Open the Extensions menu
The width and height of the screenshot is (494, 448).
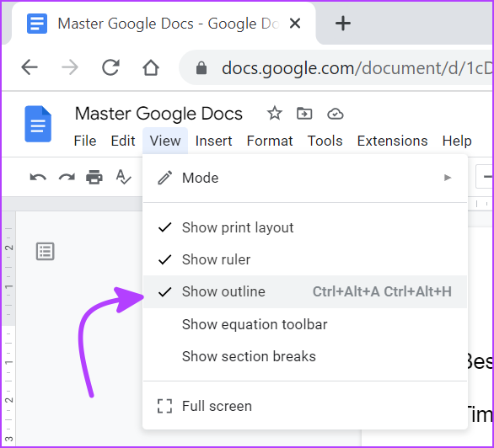point(392,141)
